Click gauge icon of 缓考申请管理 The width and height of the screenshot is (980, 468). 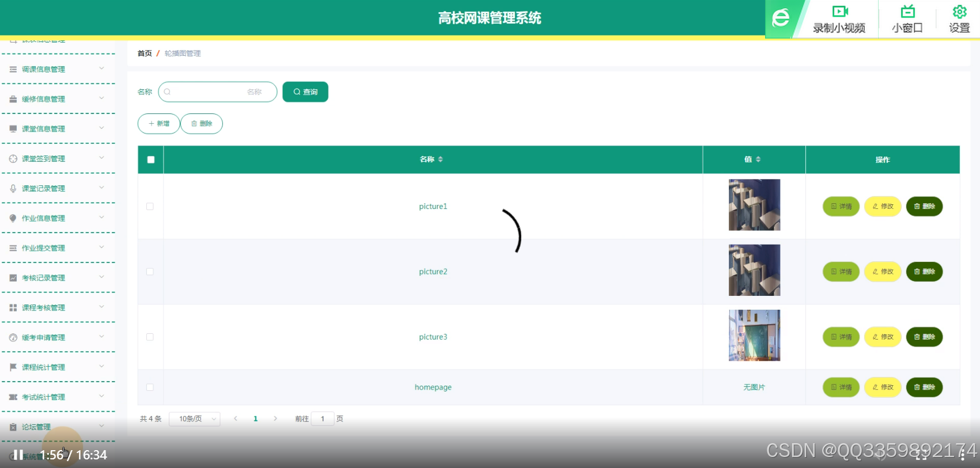point(13,338)
